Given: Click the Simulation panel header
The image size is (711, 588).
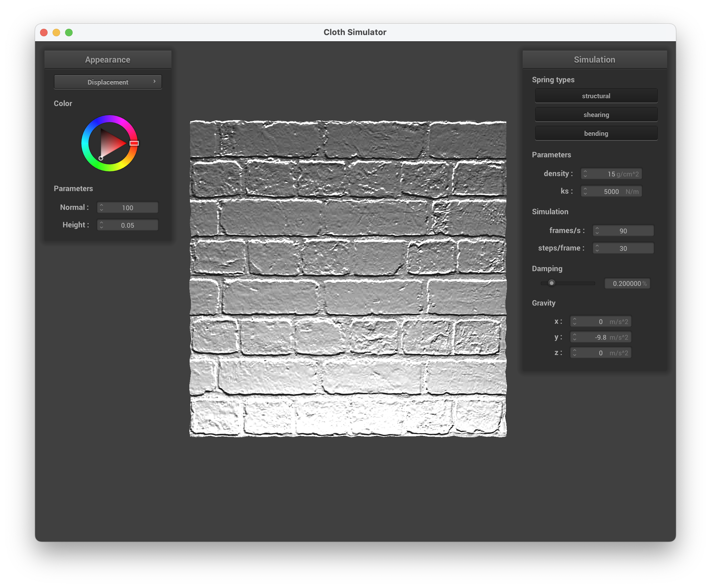Looking at the screenshot, I should (595, 59).
